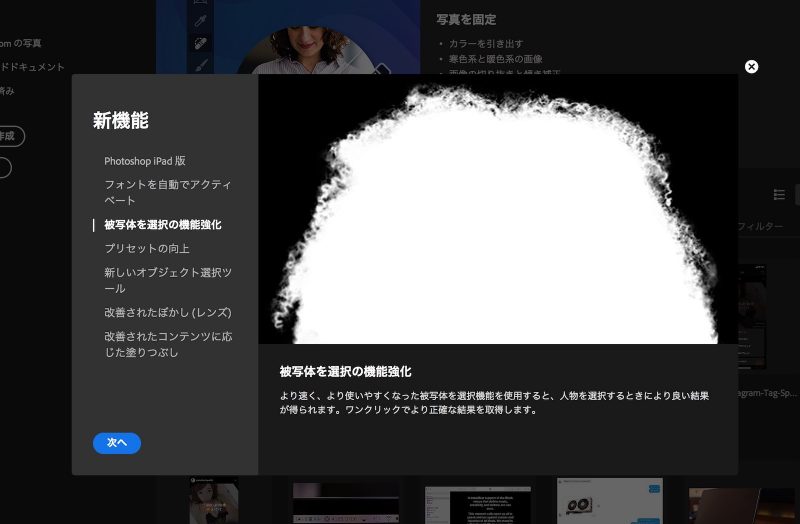
Task: Click the healing brush icon in background image
Action: tap(201, 43)
